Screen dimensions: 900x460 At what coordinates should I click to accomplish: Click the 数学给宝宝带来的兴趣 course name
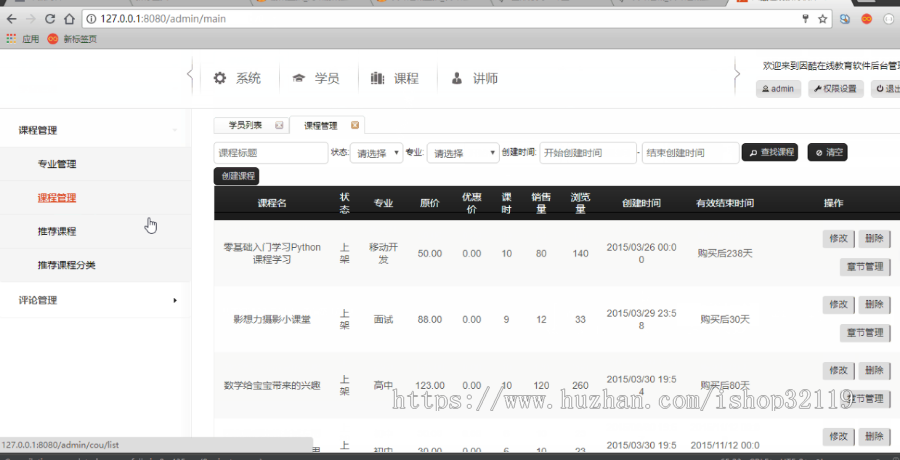pyautogui.click(x=272, y=385)
